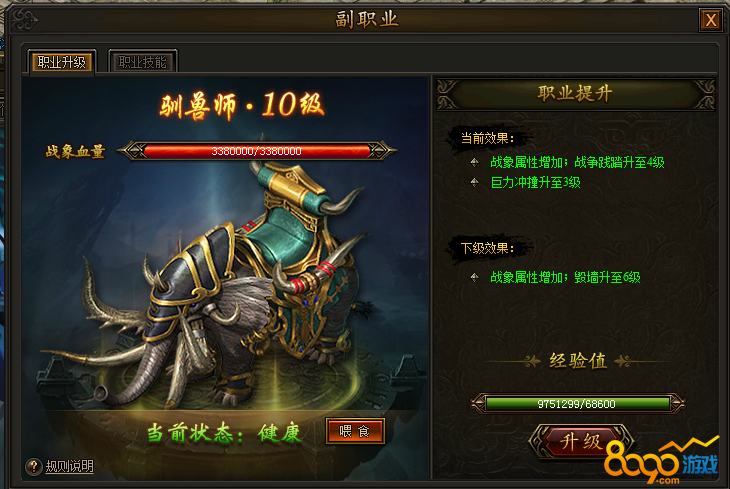Click the diamond bullet beside 巨力冲撞升至3级
730x489 pixels.
click(474, 183)
